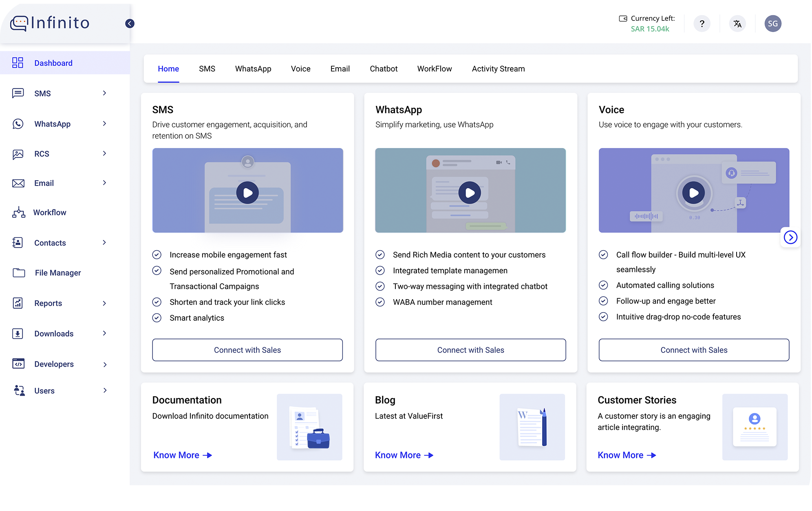Open the Activity Stream tab
This screenshot has height=511, width=812.
[x=498, y=68]
